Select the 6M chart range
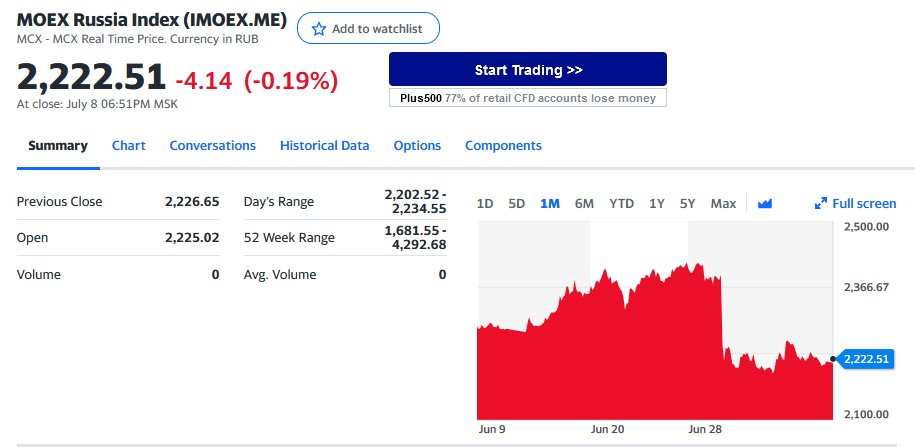The width and height of the screenshot is (915, 447). pyautogui.click(x=584, y=204)
